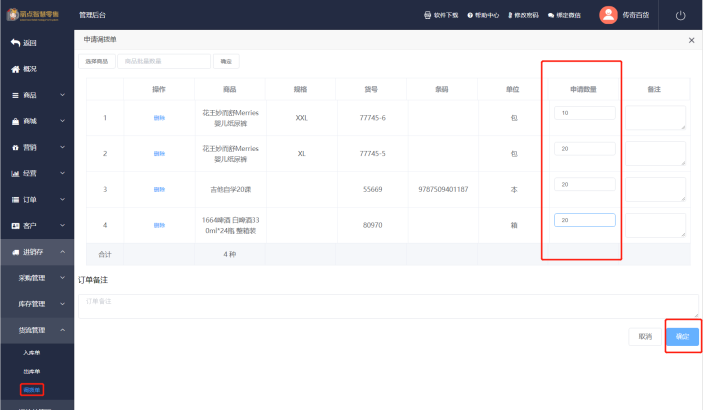703x410 pixels.
Task: Click the 备注 textarea in row 4
Action: (655, 226)
